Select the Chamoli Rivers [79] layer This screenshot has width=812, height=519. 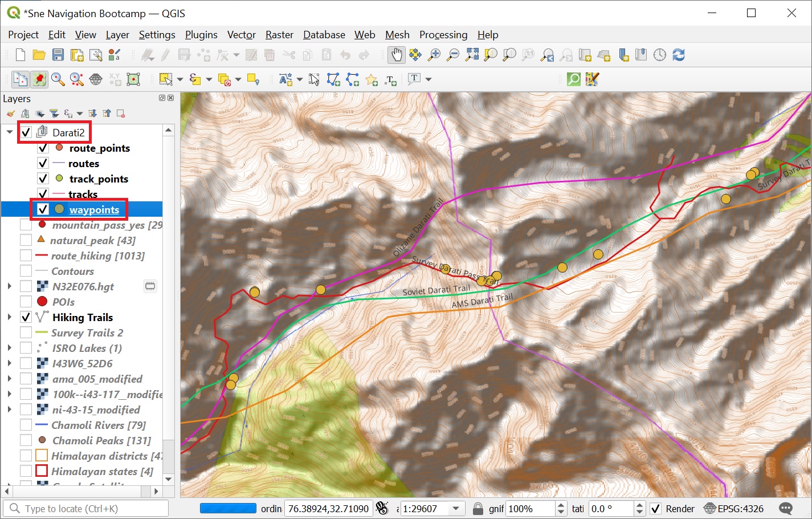tap(99, 425)
